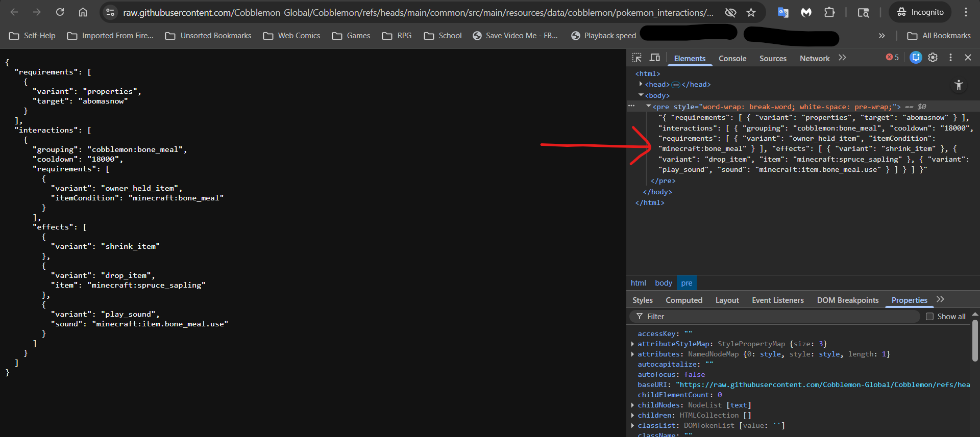Collapse the body element node
This screenshot has width=980, height=437.
tap(641, 95)
